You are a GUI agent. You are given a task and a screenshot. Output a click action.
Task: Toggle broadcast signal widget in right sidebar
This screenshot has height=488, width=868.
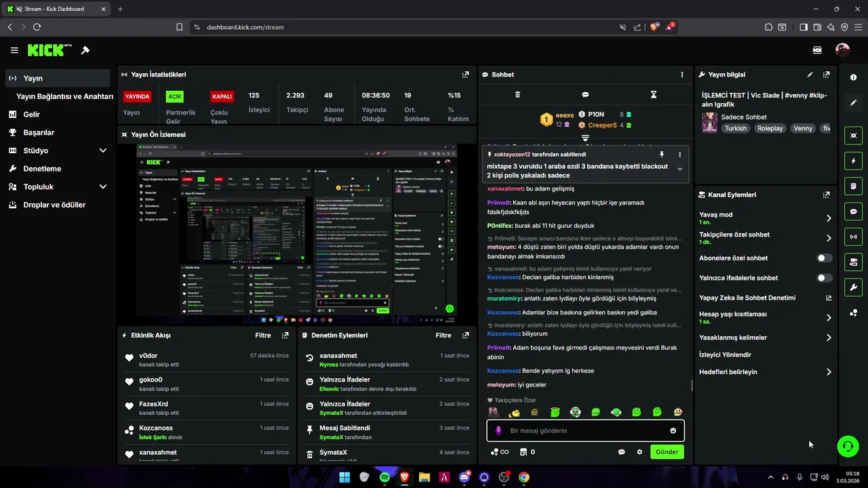click(854, 237)
